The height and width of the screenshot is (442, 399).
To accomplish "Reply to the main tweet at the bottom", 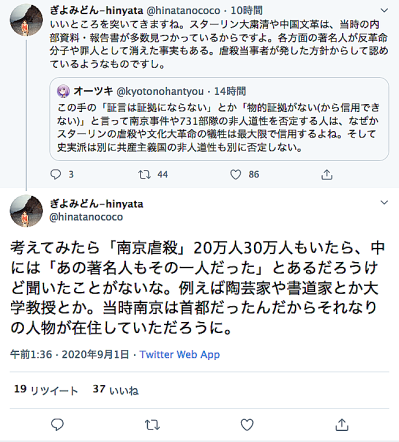I will point(57,424).
